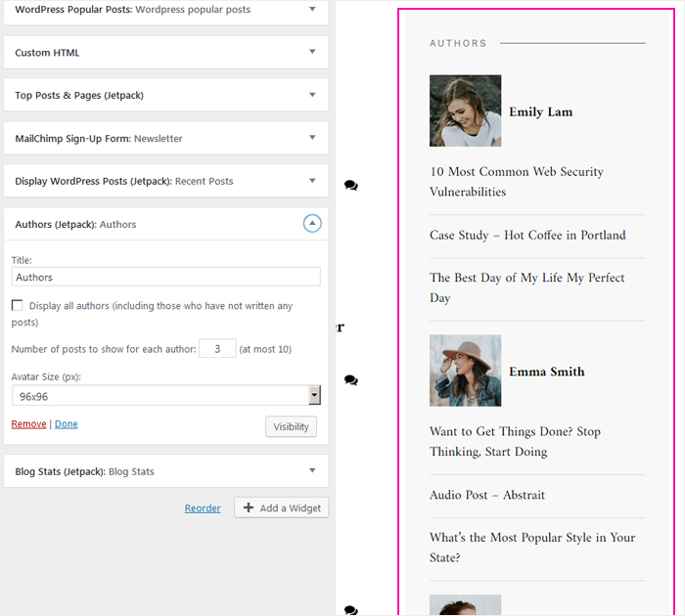Screen dimensions: 685x616
Task: Click the widget Title input field
Action: (x=166, y=277)
